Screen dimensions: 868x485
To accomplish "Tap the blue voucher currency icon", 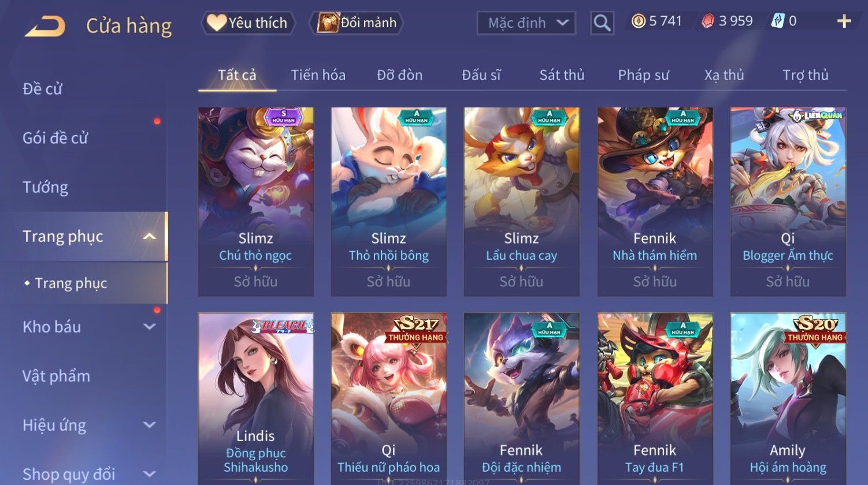I will click(x=778, y=21).
